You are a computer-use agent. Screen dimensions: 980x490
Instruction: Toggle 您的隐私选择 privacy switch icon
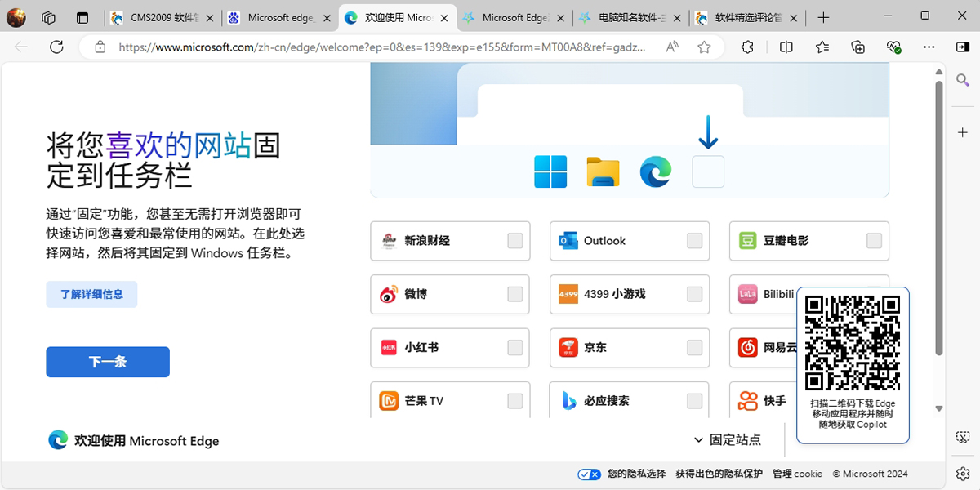589,474
